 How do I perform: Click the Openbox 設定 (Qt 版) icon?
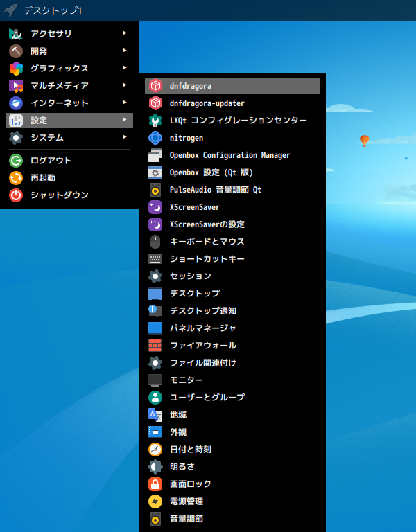[155, 172]
